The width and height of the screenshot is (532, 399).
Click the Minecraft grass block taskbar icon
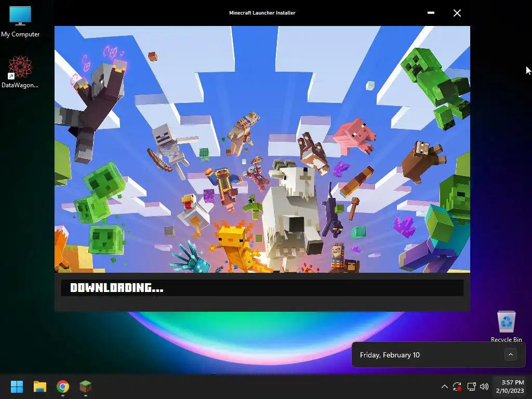coord(86,387)
